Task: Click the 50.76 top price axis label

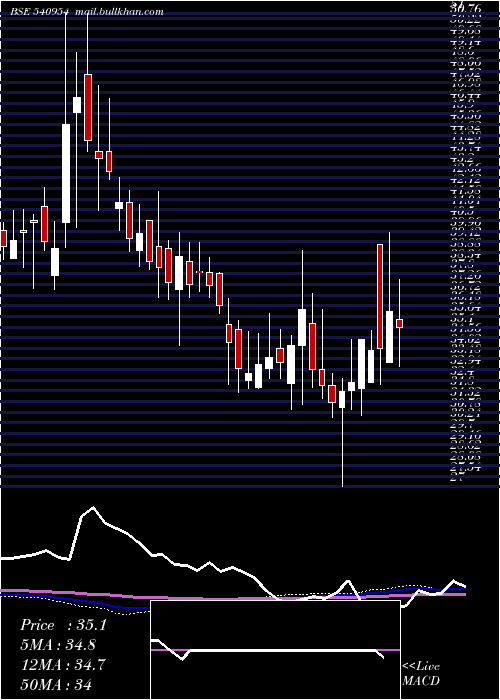Action: (465, 7)
